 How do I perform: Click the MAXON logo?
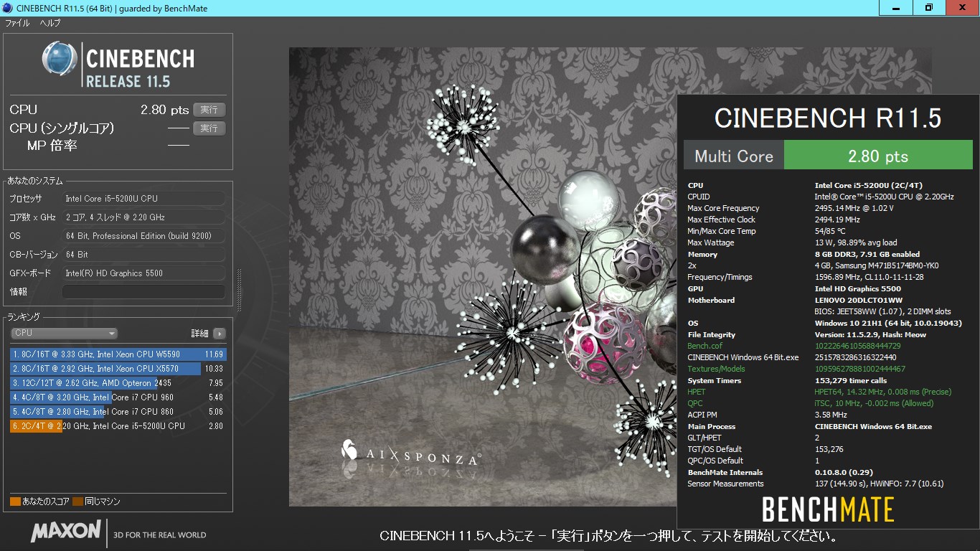(66, 532)
